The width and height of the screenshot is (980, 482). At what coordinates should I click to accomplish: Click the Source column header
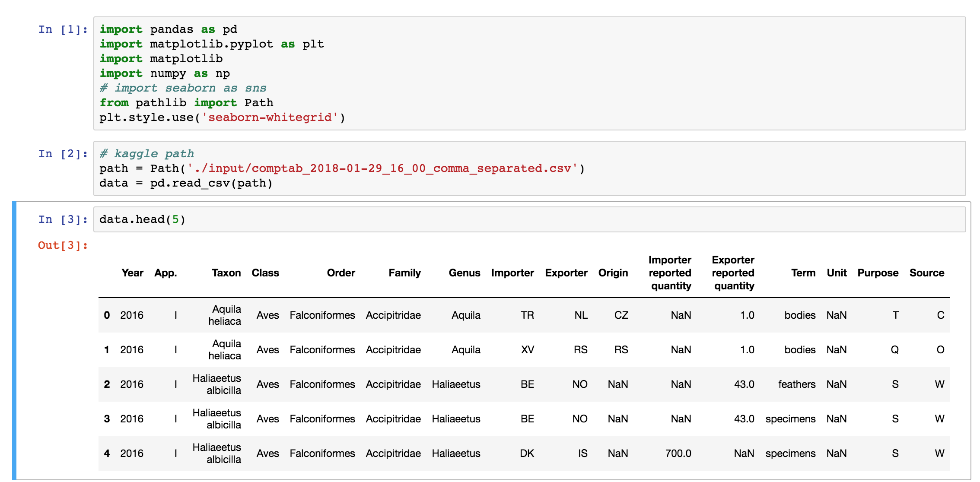point(926,273)
